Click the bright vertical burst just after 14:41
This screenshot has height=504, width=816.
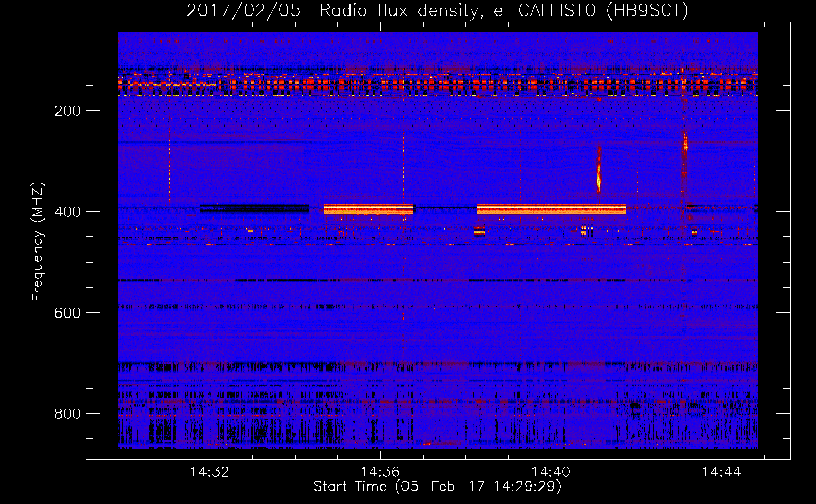tap(599, 170)
